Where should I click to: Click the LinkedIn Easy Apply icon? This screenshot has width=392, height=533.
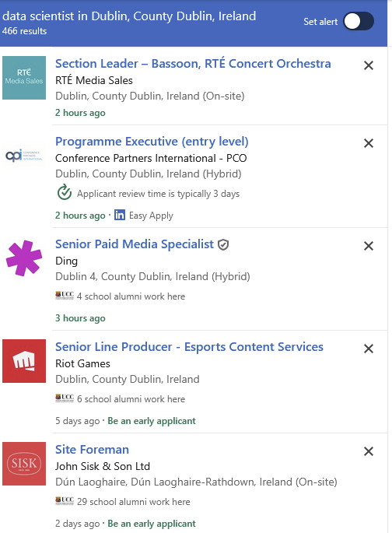click(120, 215)
